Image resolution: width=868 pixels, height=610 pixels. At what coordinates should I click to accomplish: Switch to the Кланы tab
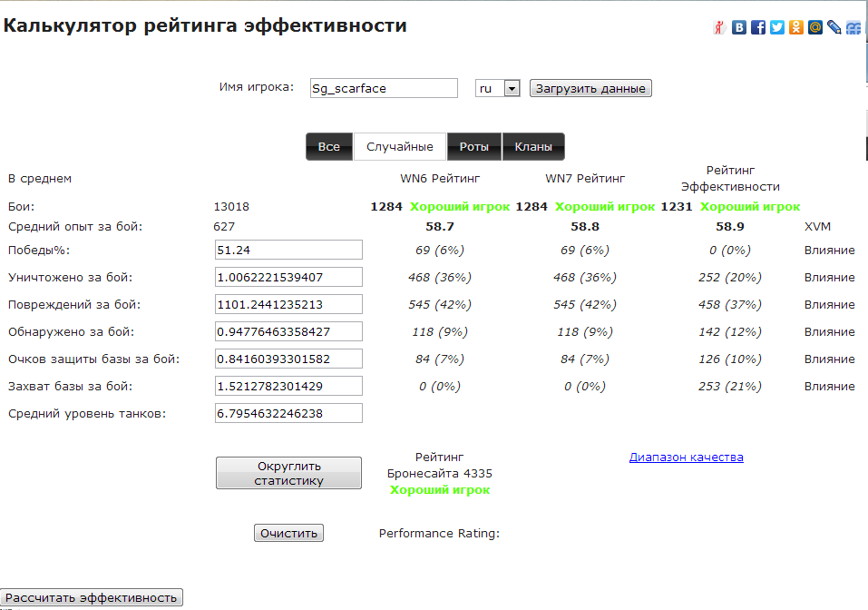click(533, 147)
